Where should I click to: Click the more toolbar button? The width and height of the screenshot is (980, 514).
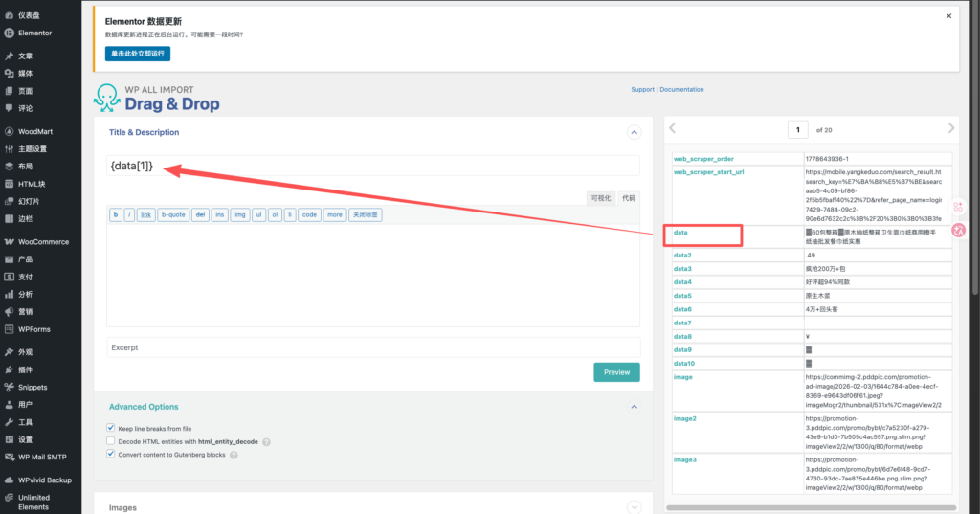[335, 215]
